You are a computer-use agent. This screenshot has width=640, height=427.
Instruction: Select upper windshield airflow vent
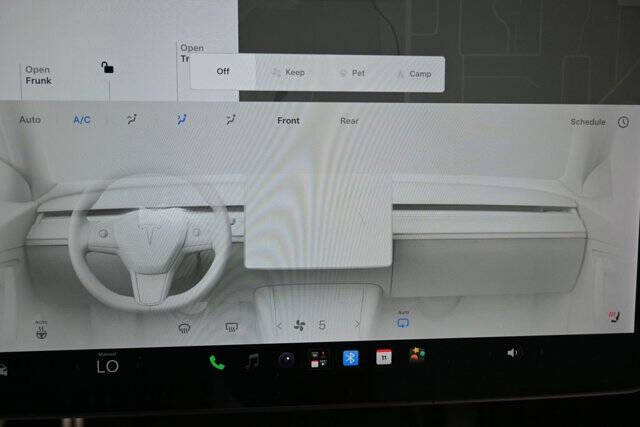131,120
